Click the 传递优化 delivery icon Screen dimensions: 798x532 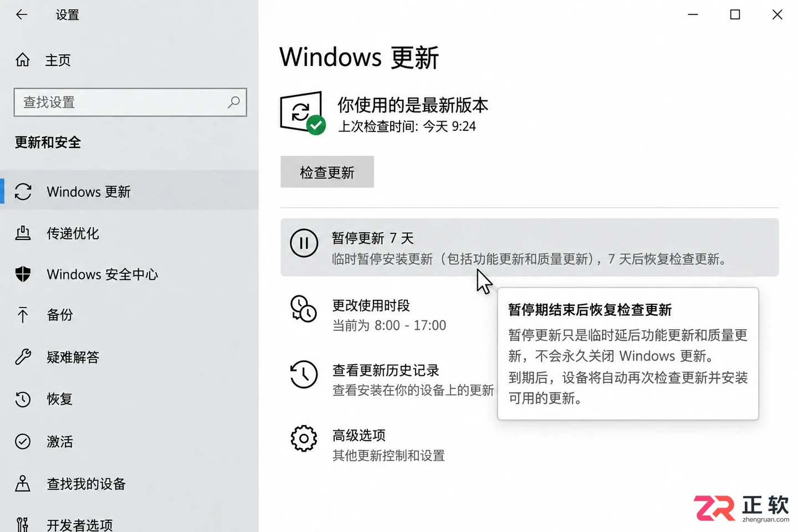click(x=23, y=233)
